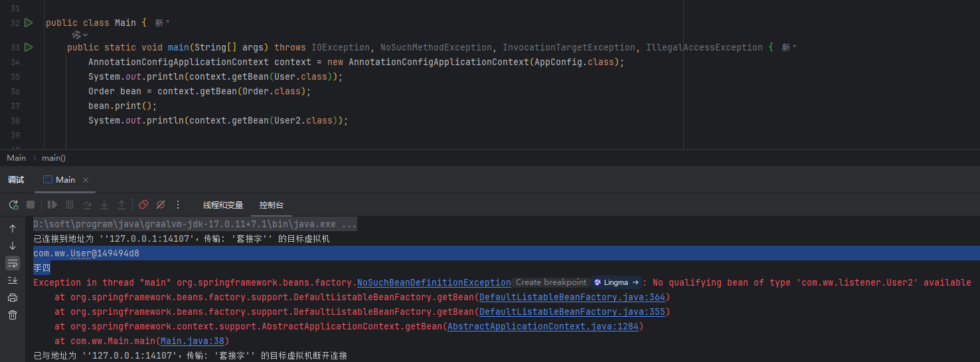Stop the running debug session

[31, 205]
